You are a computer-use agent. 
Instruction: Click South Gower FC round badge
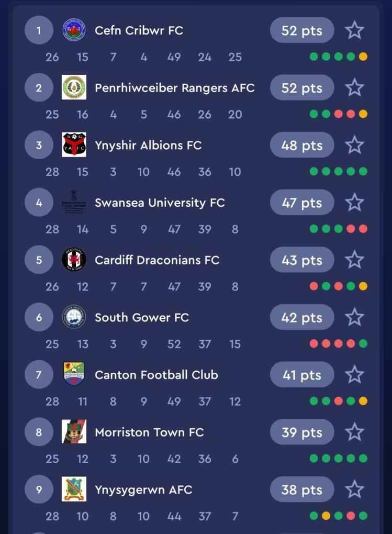click(x=74, y=317)
